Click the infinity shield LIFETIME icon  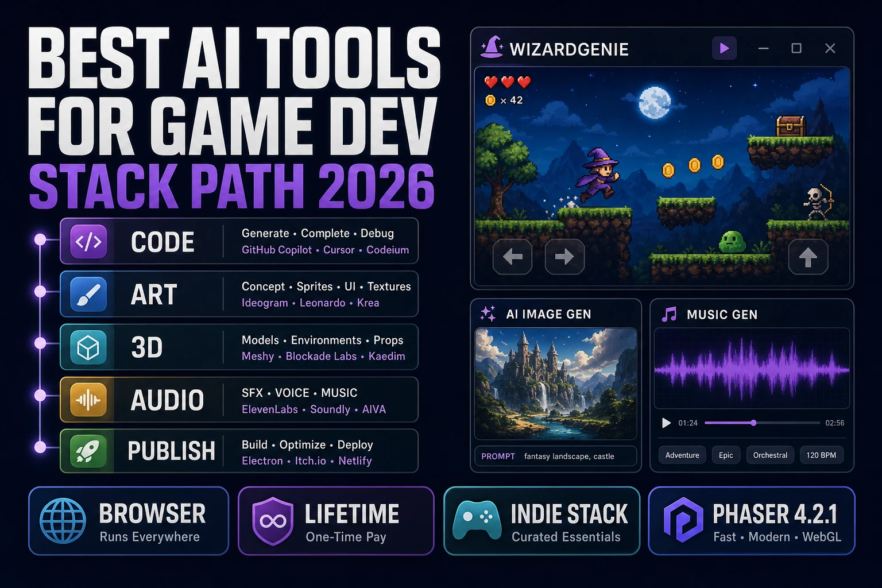pyautogui.click(x=273, y=521)
